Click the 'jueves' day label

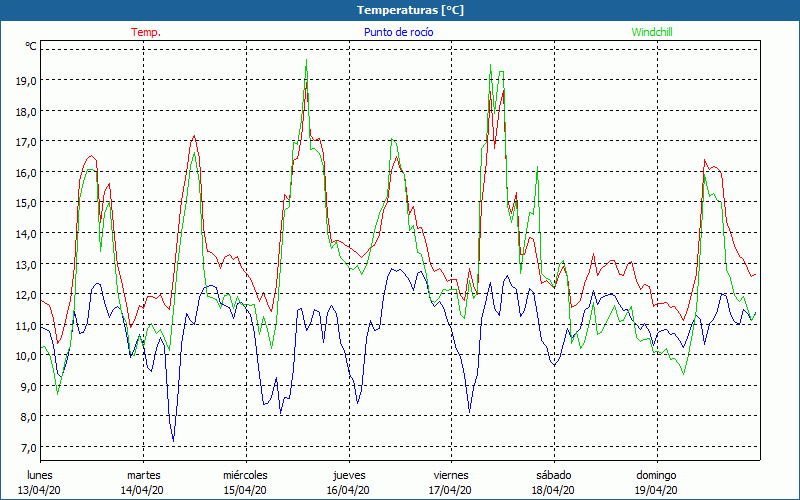(x=349, y=476)
